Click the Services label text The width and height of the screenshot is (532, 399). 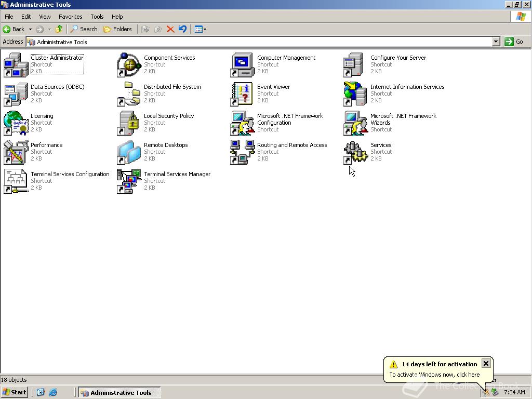[381, 145]
